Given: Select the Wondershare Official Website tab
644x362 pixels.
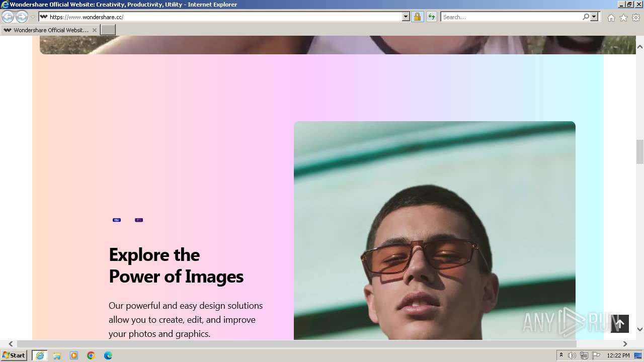Looking at the screenshot, I should point(50,30).
